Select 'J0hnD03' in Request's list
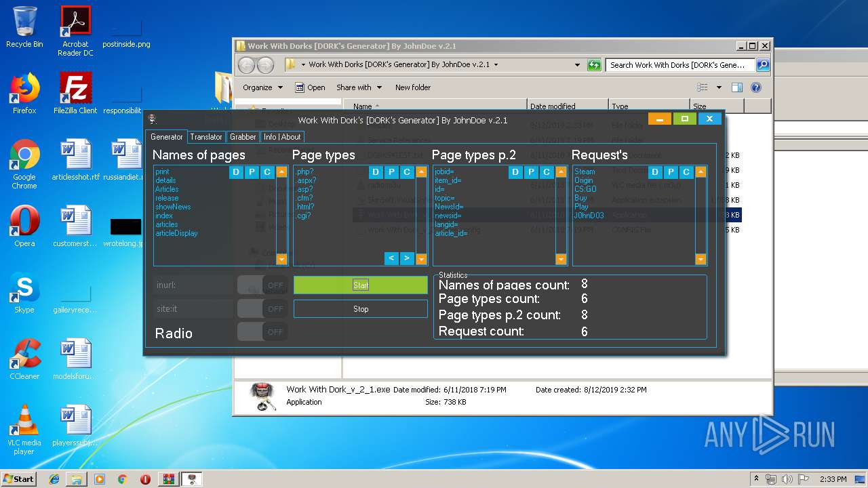 pyautogui.click(x=589, y=216)
